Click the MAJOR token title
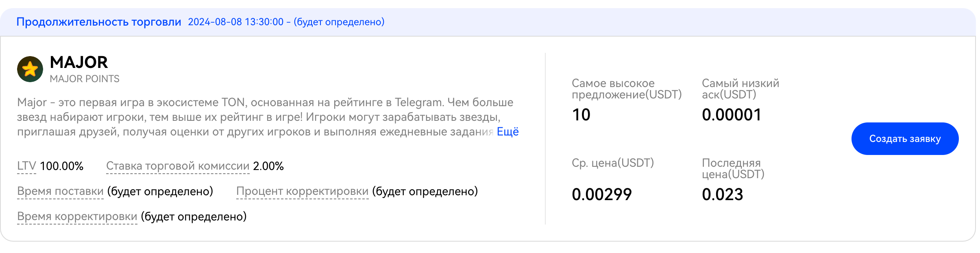 point(79,62)
